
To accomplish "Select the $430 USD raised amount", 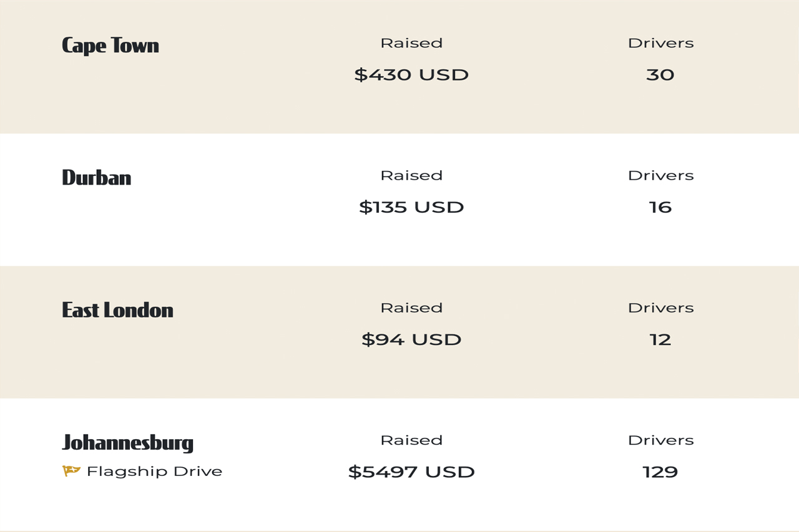I will 411,75.
